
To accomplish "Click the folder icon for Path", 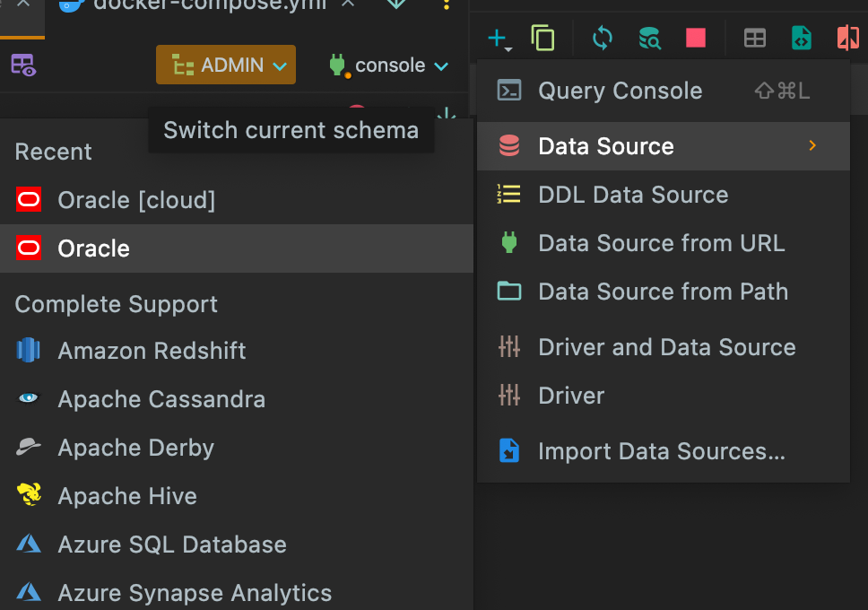I will [x=508, y=291].
